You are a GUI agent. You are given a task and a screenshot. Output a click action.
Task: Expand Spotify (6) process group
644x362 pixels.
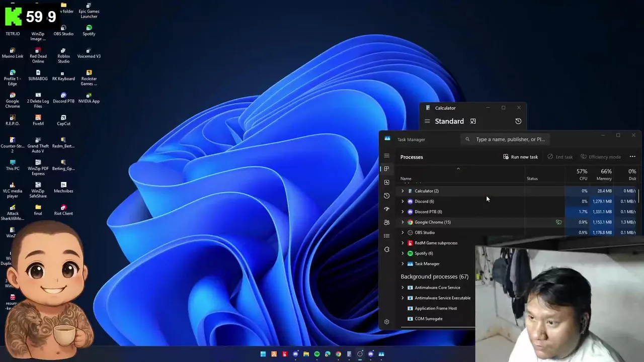coord(403,253)
